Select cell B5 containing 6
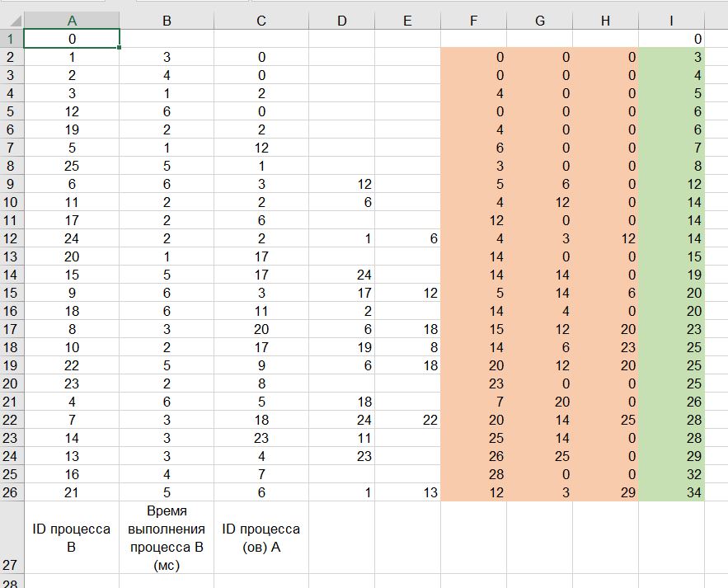Screen dimensions: 728x588 click(167, 111)
